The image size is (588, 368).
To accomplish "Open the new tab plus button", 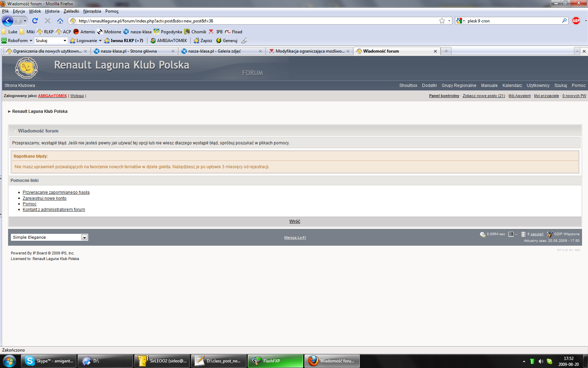I will click(x=446, y=51).
